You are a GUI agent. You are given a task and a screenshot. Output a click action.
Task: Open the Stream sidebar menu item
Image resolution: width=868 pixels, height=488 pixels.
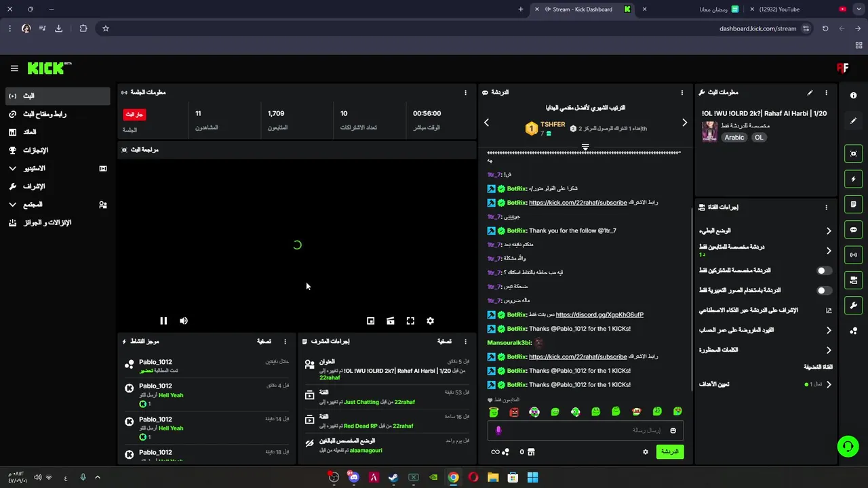pyautogui.click(x=58, y=96)
